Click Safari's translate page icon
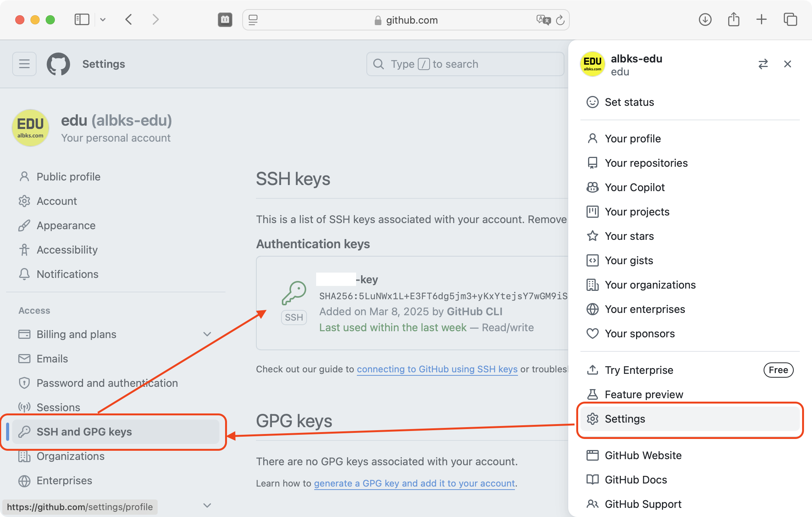This screenshot has height=517, width=812. tap(543, 20)
